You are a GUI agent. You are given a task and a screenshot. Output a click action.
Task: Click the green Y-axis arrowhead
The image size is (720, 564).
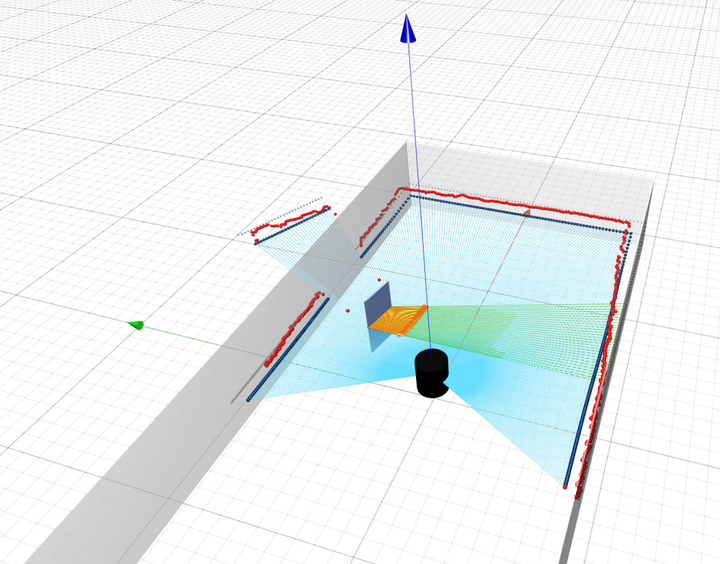pos(137,324)
